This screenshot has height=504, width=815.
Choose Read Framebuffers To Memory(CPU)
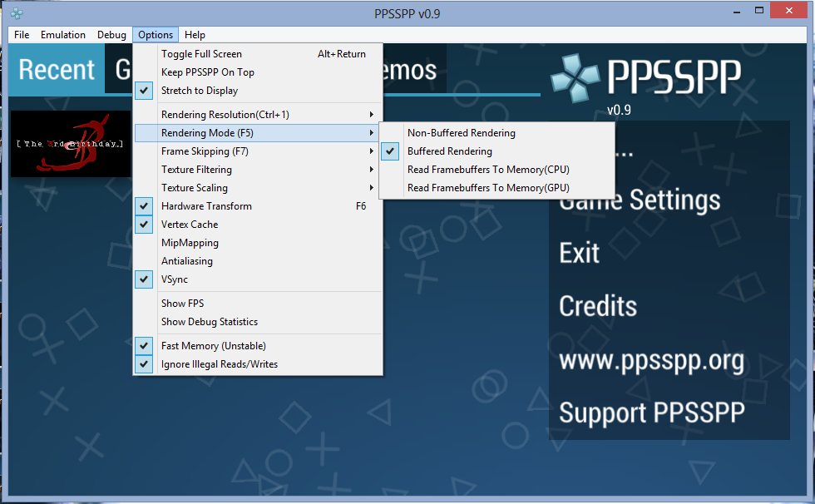coord(487,170)
